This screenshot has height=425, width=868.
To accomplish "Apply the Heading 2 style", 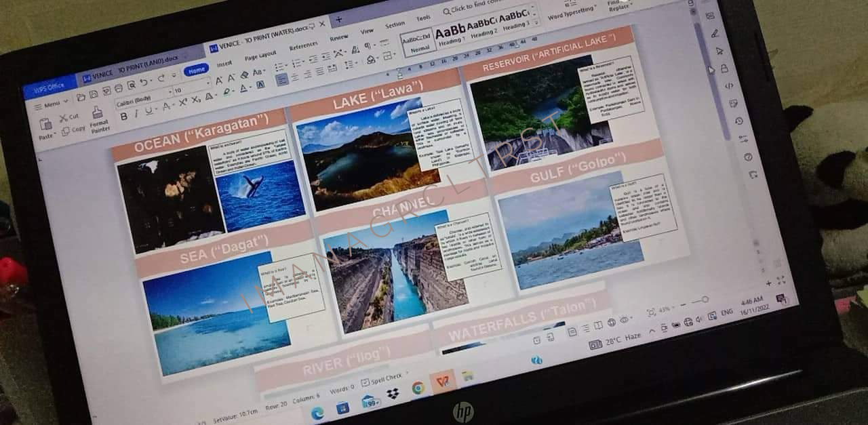I will pyautogui.click(x=482, y=27).
